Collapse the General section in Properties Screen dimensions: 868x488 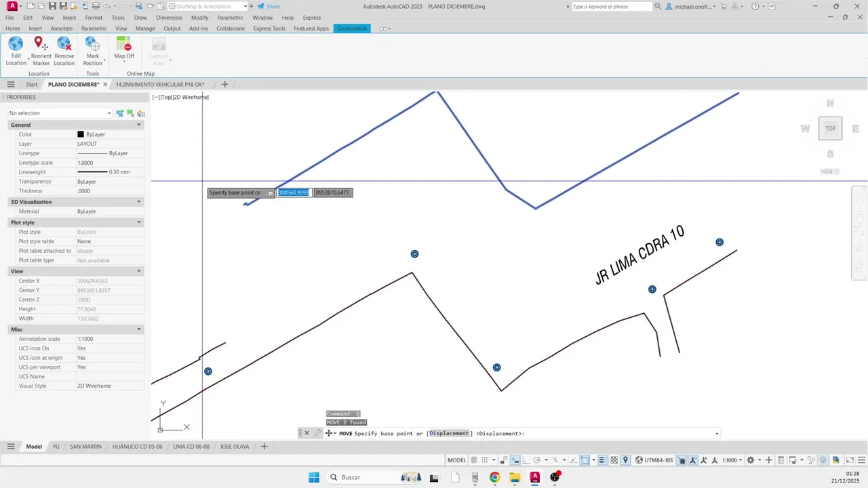139,125
